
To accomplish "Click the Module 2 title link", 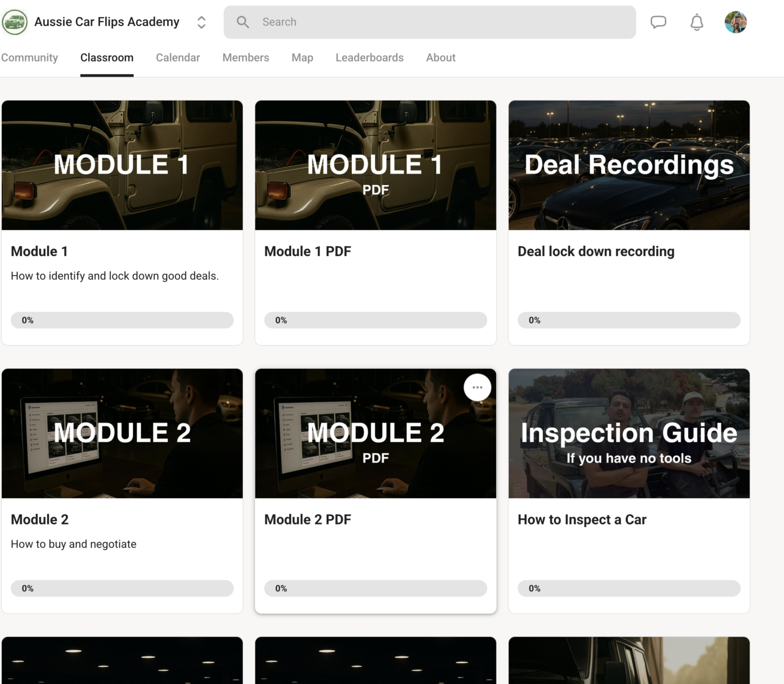I will point(40,520).
